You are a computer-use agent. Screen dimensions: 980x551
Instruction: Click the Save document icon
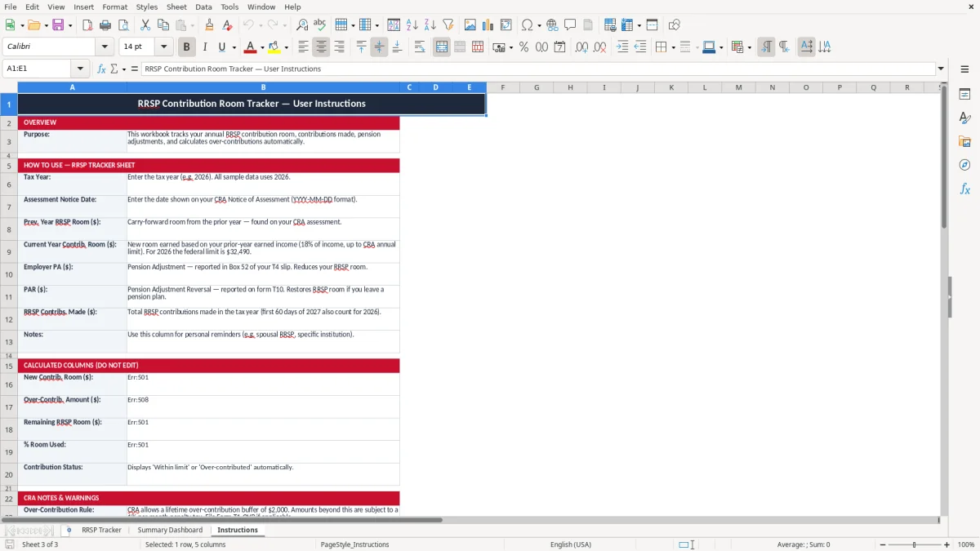pos(58,25)
